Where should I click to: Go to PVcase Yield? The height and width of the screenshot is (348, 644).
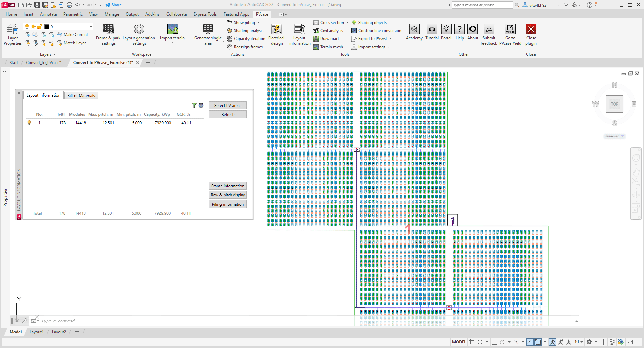(510, 34)
